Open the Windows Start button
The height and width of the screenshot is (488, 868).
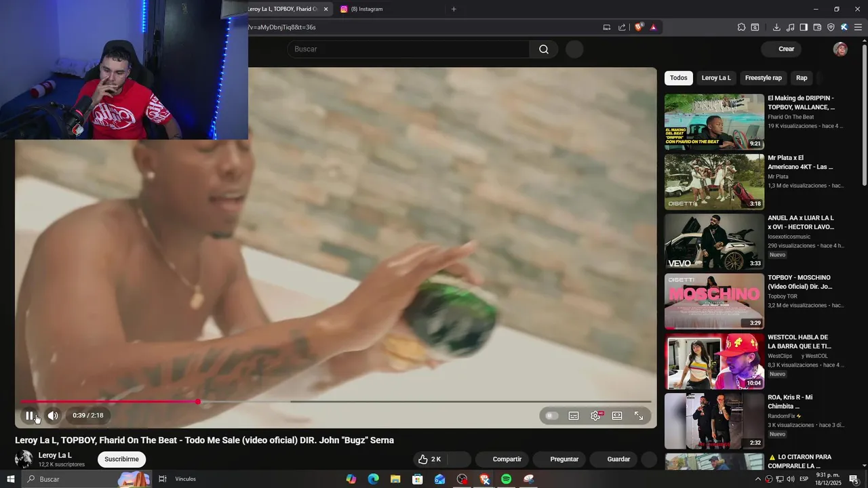[x=10, y=479]
